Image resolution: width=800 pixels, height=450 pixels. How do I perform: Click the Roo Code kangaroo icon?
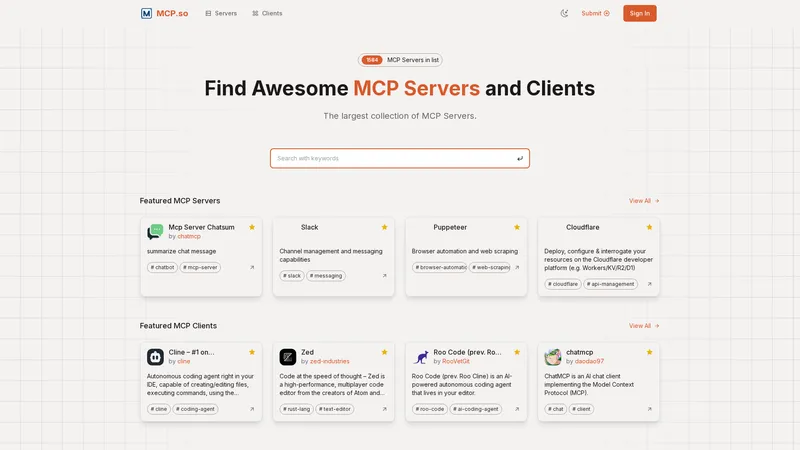pos(420,357)
